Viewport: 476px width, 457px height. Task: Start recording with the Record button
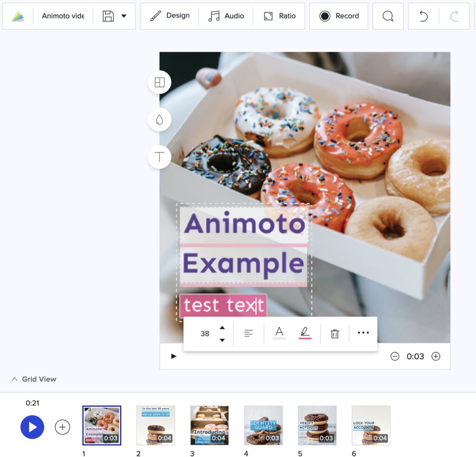339,15
